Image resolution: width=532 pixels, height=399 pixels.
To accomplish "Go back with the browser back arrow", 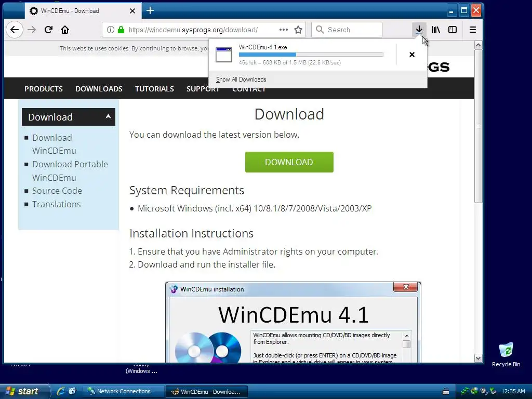I will pos(14,30).
